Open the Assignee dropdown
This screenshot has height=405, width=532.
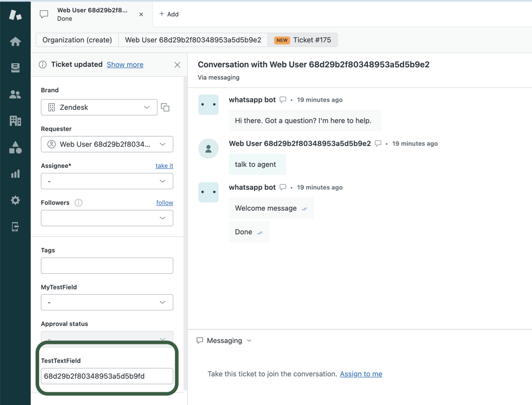[x=107, y=181]
